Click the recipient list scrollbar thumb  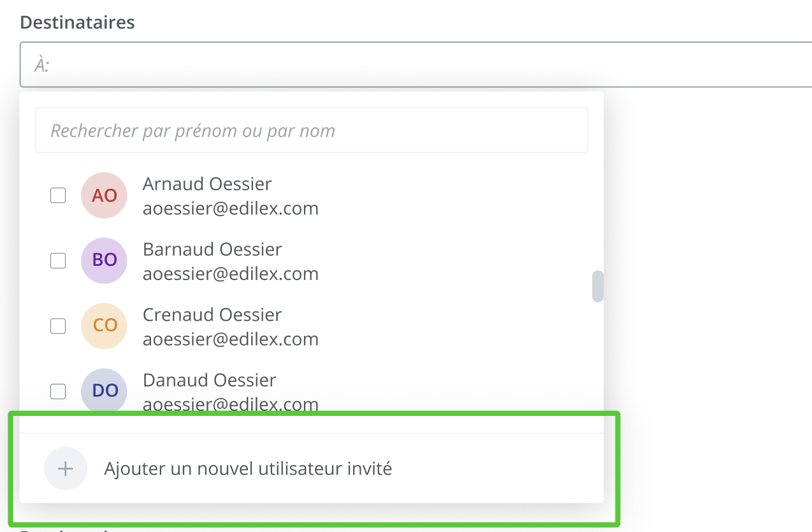tap(597, 286)
